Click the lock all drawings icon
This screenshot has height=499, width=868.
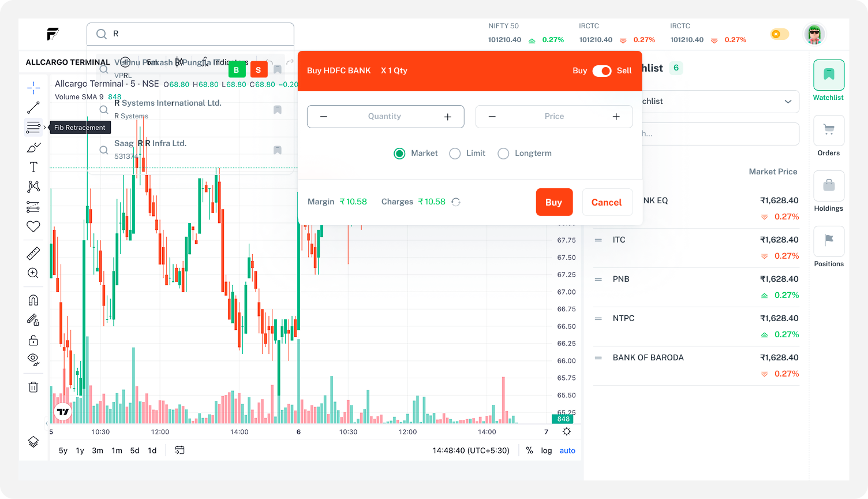(33, 340)
